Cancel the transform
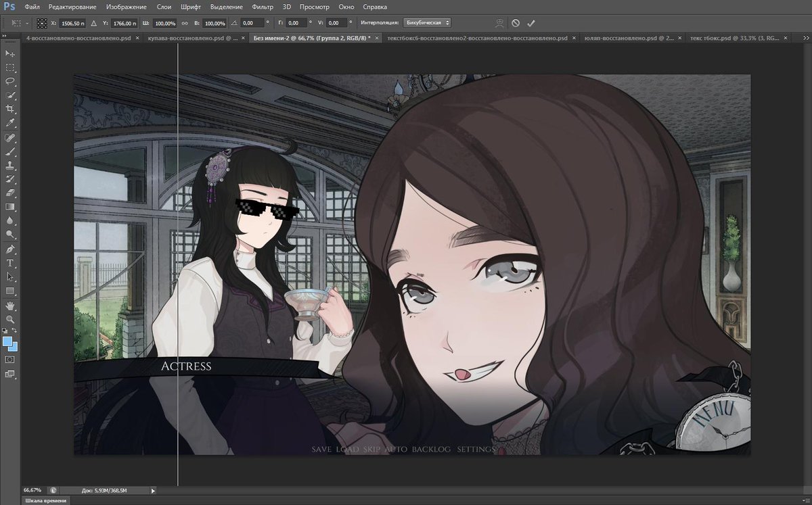The width and height of the screenshot is (812, 505). (516, 23)
